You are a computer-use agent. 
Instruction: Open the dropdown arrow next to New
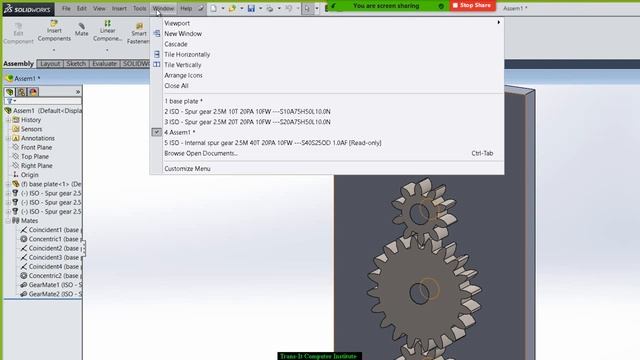222,8
